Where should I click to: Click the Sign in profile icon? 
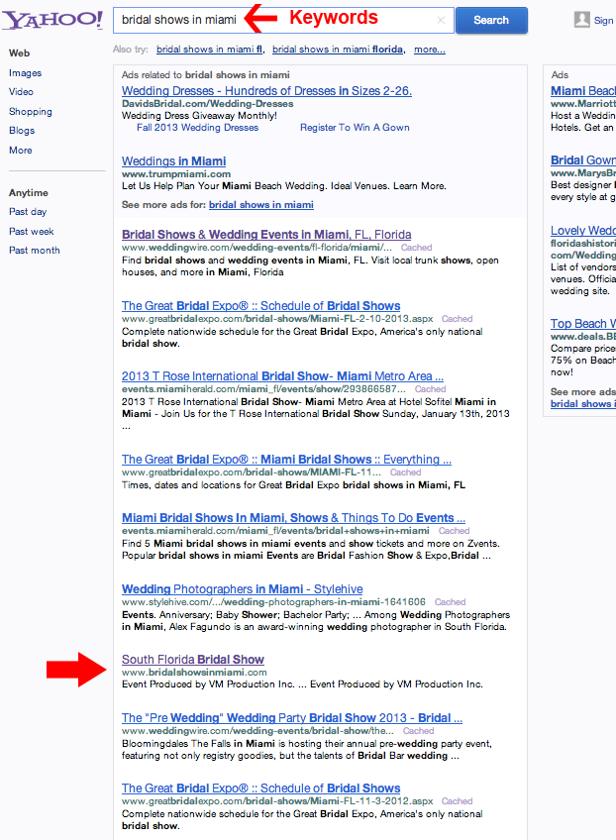click(x=581, y=20)
